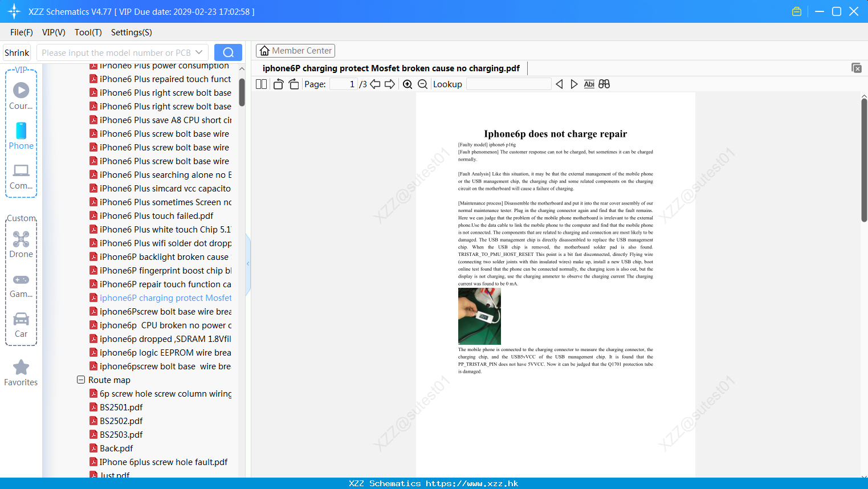Open the Game console category
Image resolution: width=868 pixels, height=489 pixels.
(x=21, y=285)
